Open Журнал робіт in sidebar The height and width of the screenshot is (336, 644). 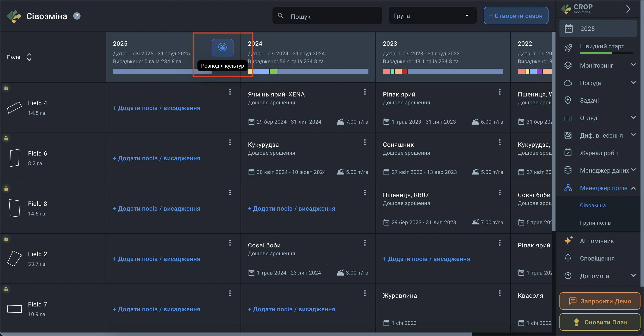point(599,153)
